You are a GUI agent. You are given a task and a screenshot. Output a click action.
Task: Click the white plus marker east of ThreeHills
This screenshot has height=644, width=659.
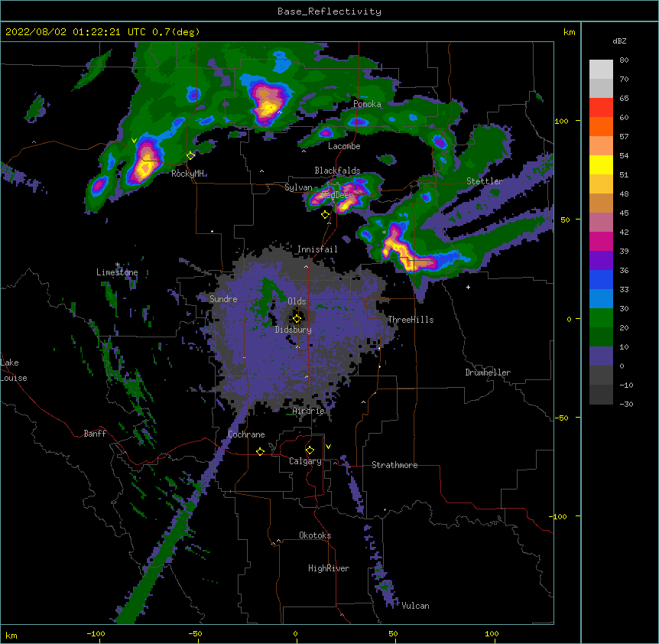click(468, 287)
